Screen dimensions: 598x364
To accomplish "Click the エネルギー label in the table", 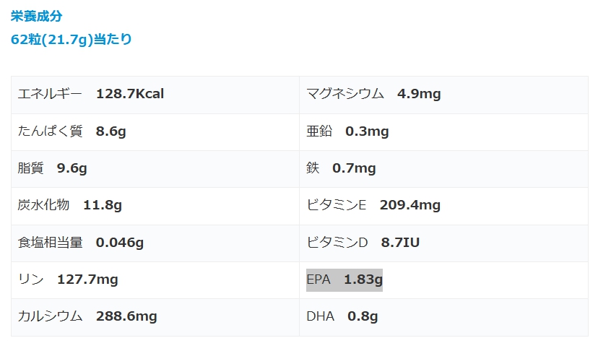I will point(50,94).
